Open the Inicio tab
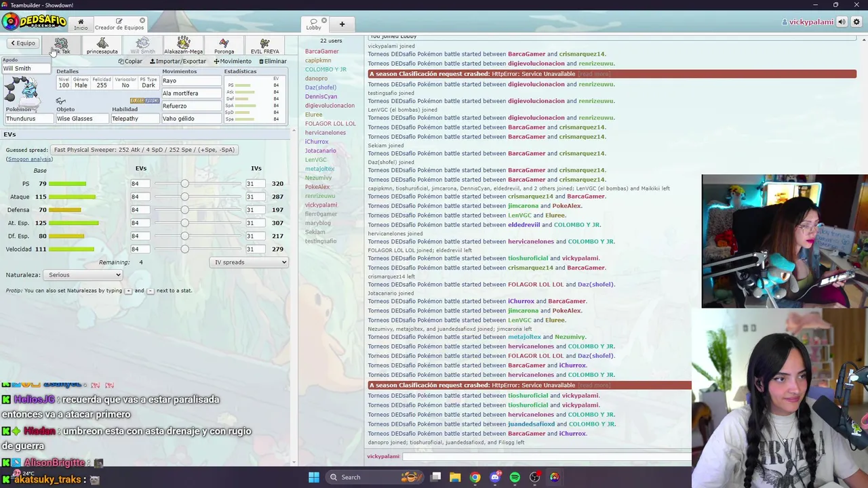 pyautogui.click(x=81, y=24)
